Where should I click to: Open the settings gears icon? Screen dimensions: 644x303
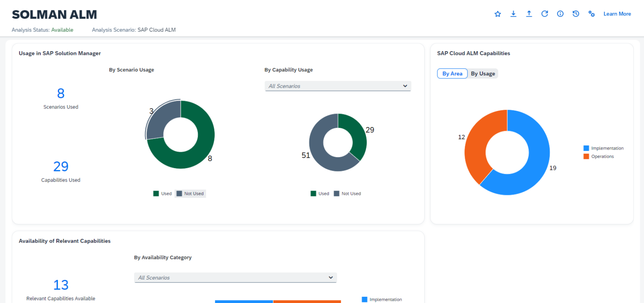(x=592, y=14)
